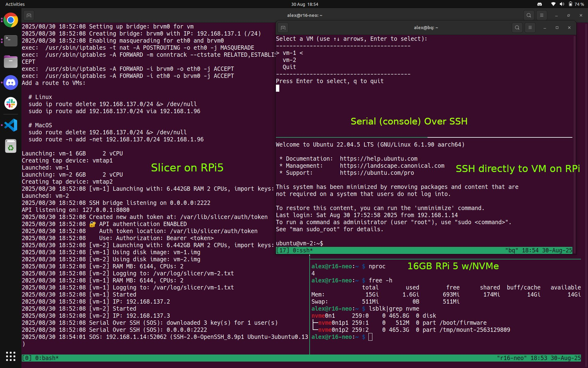Click 'Logging to: /var/log/slicer/vm-2.txt' line
The image size is (588, 368).
pos(128,274)
